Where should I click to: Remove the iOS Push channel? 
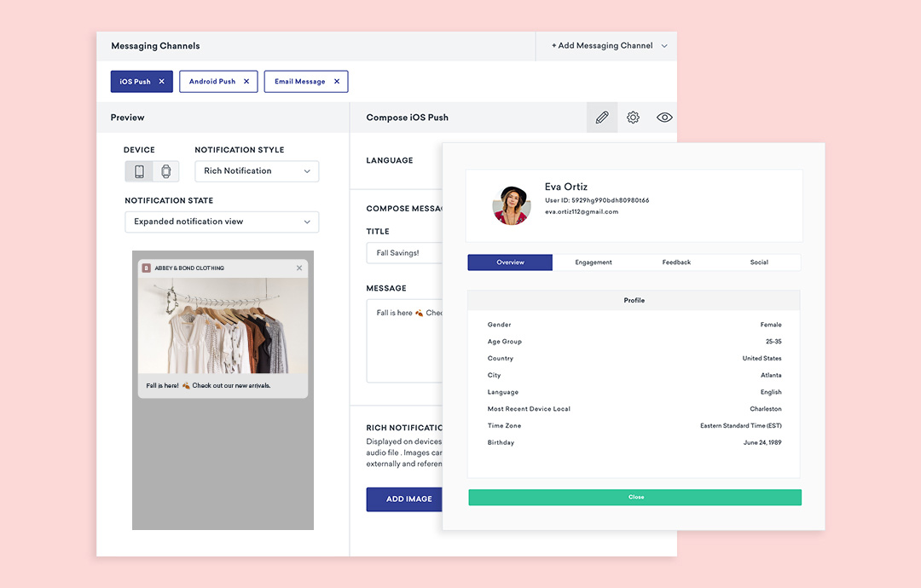pos(162,82)
